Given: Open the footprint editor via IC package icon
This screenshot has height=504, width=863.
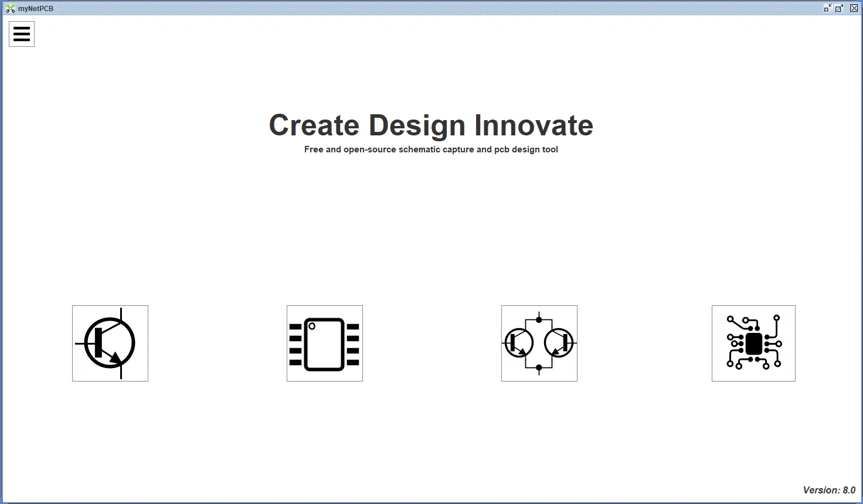Looking at the screenshot, I should [x=324, y=343].
